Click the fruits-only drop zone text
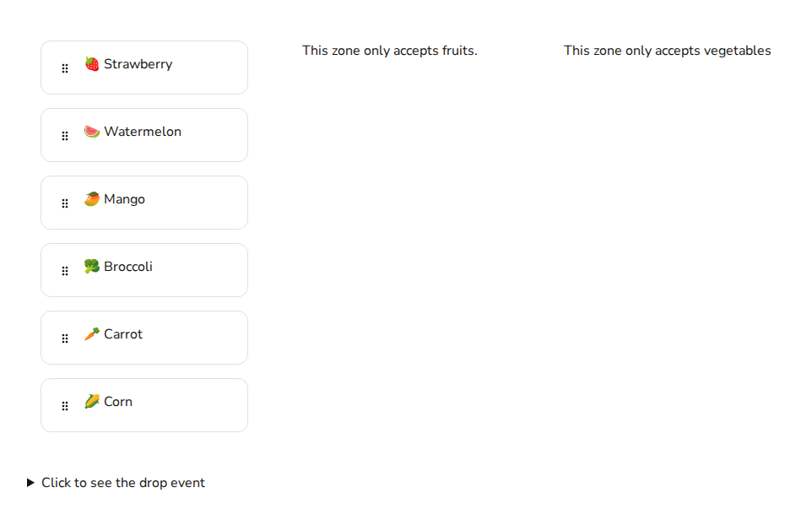Screen dimensions: 812x520 coord(390,51)
